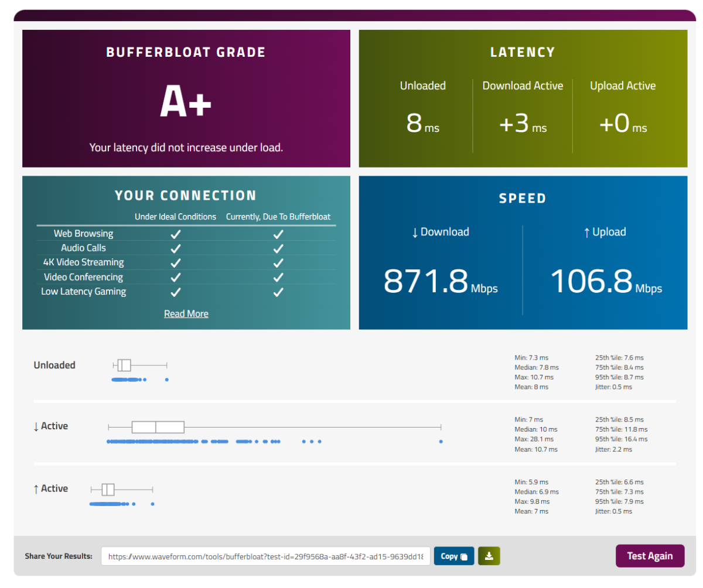Click the 106.8 Mbps upload speed value

coord(606,281)
